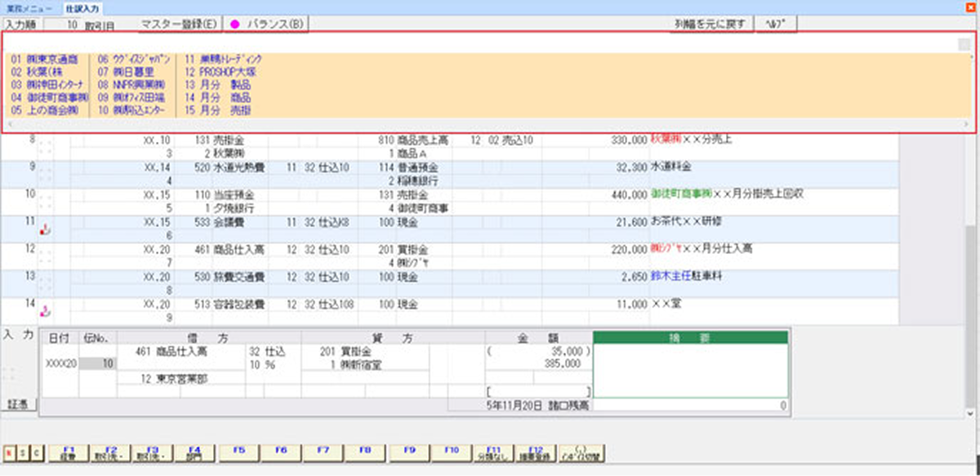Image resolution: width=980 pixels, height=476 pixels.
Task: Click the red attachment icon on row 11
Action: (x=46, y=231)
